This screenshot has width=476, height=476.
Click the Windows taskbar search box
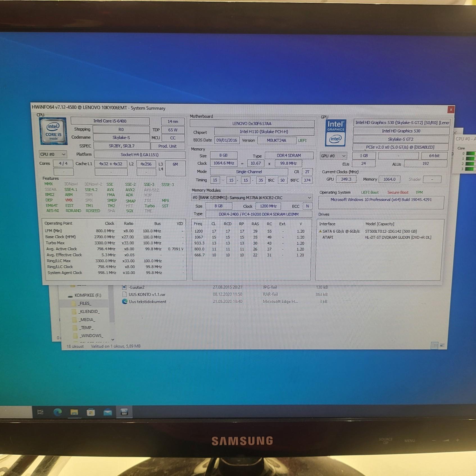(x=16, y=412)
